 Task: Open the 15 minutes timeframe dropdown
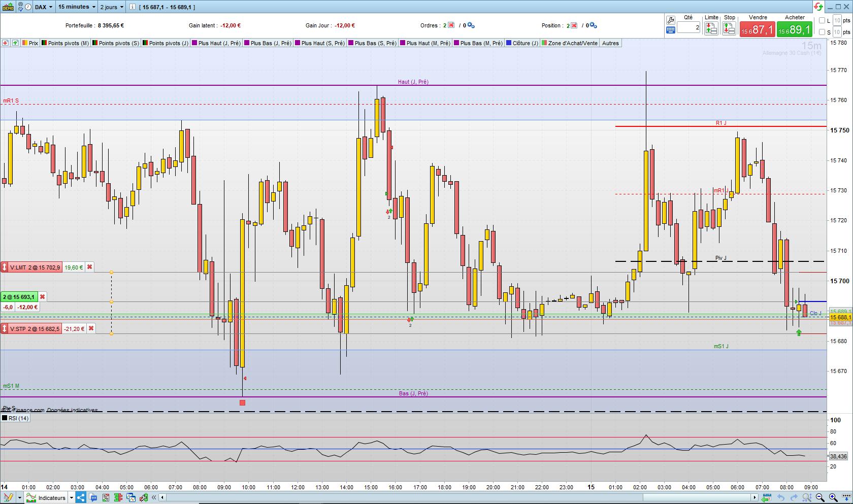(x=77, y=7)
